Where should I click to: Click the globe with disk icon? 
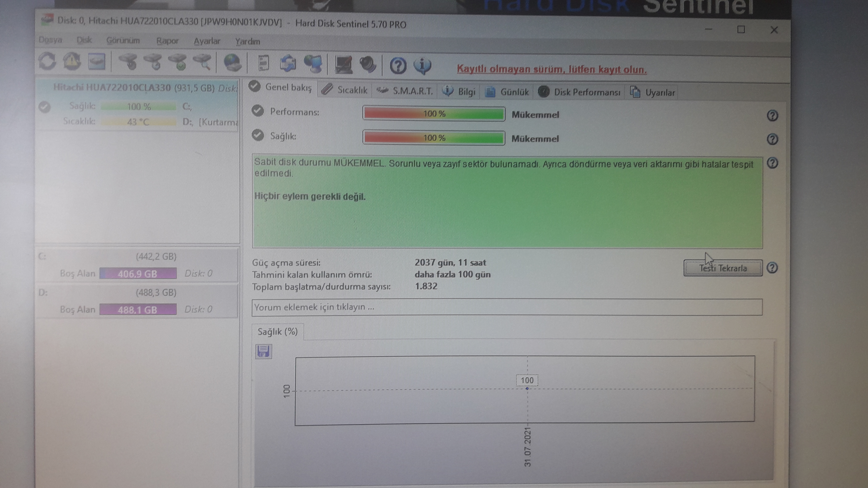(x=233, y=63)
